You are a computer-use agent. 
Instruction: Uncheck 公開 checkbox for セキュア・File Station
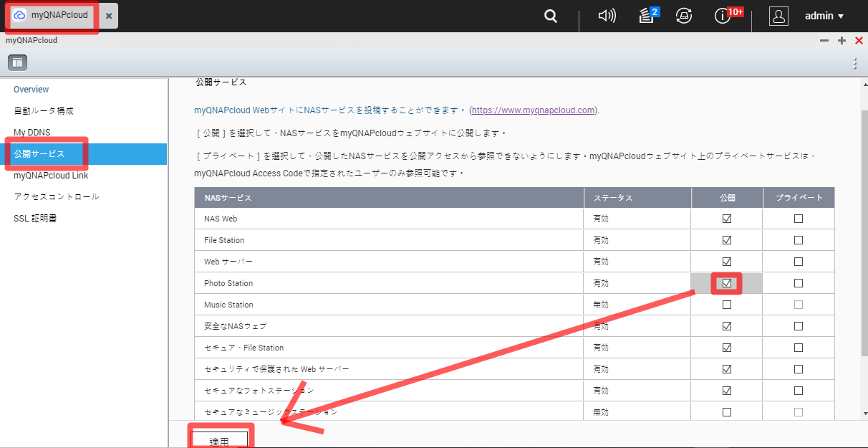tap(727, 348)
